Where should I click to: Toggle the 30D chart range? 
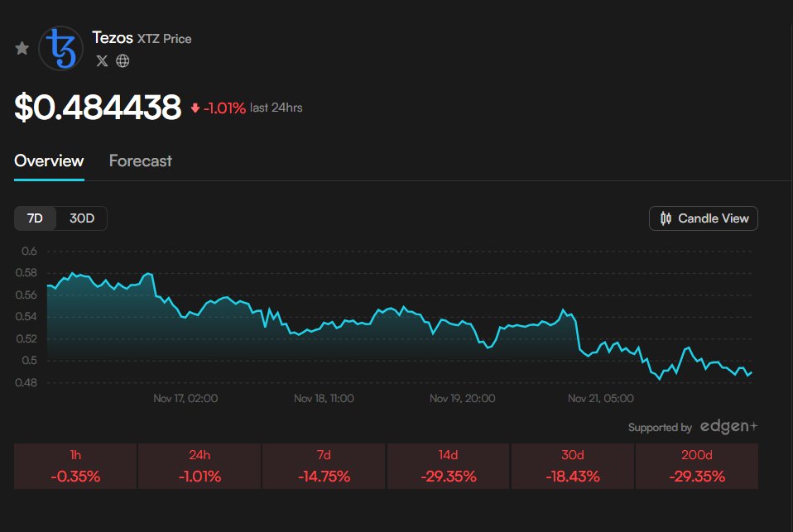[x=83, y=218]
